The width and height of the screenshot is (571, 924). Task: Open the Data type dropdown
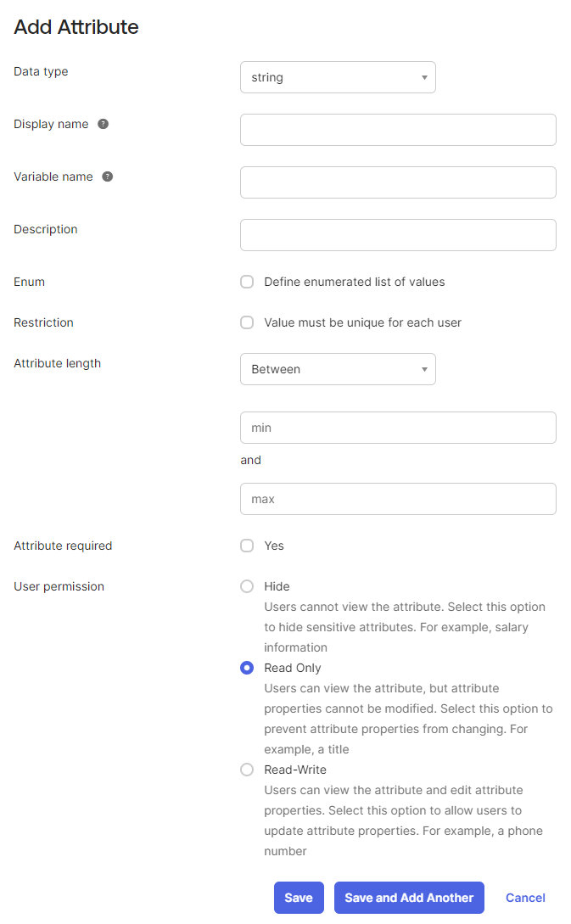click(338, 77)
